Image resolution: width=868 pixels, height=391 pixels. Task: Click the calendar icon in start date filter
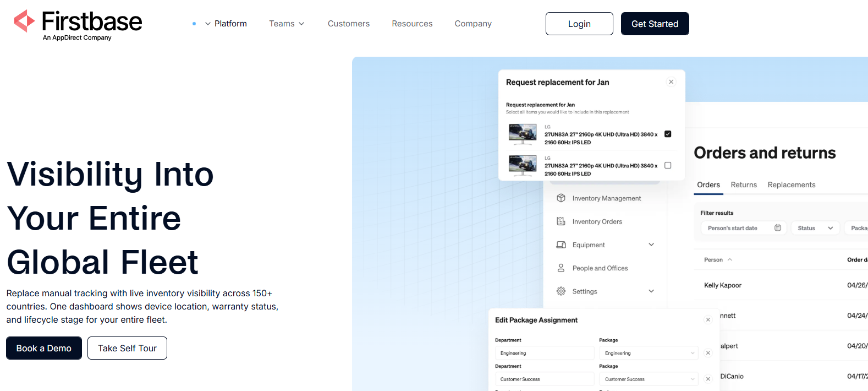[x=778, y=228]
